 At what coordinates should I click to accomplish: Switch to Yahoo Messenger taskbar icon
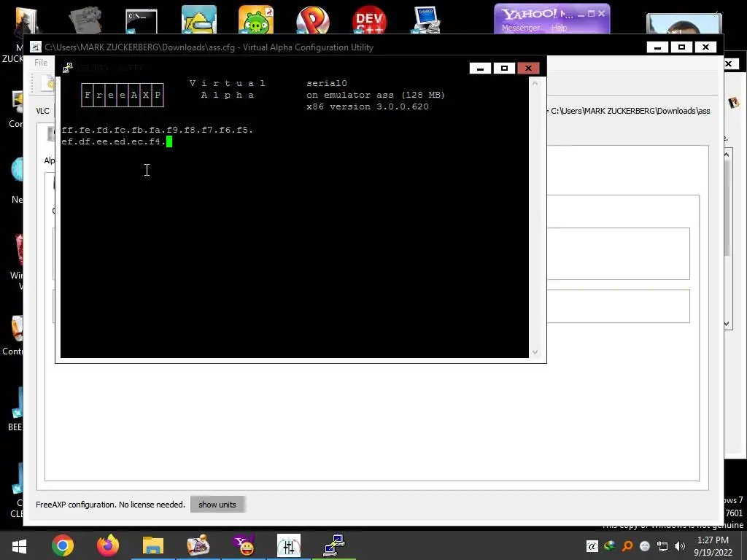click(x=244, y=545)
